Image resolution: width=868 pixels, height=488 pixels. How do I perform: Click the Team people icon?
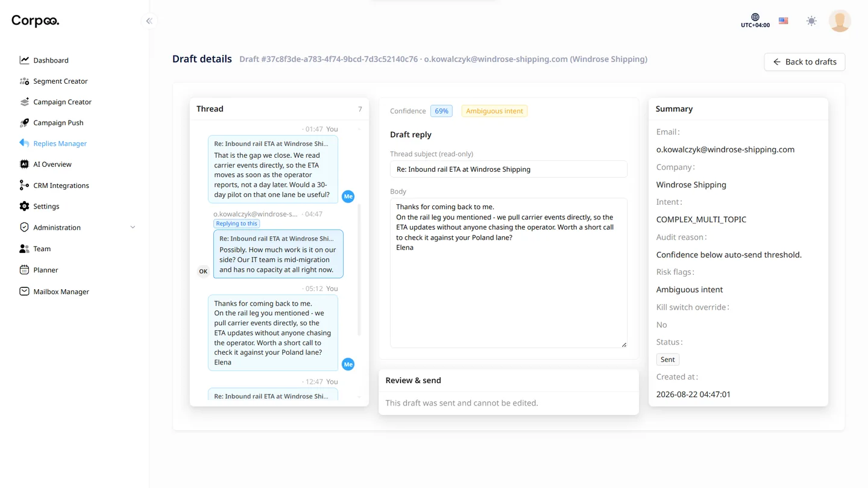[24, 248]
